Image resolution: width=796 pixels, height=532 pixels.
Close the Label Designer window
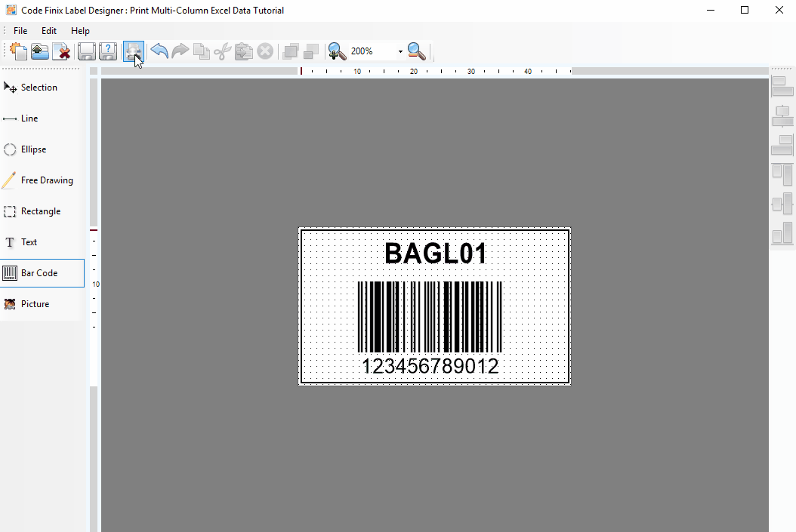[779, 10]
